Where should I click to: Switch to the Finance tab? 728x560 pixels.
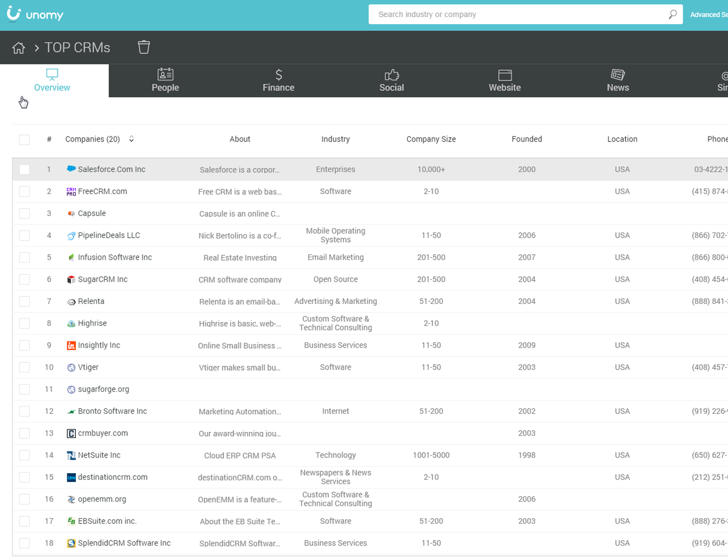(x=278, y=81)
